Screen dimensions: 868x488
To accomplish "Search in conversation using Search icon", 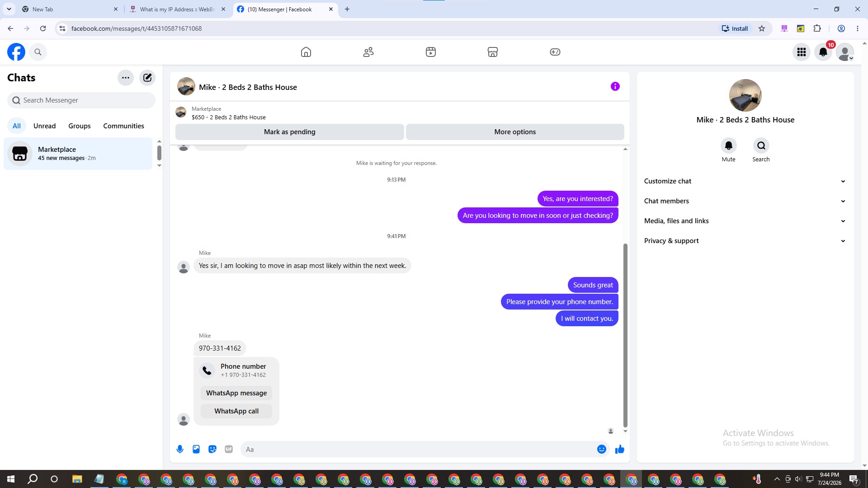I will click(x=761, y=145).
